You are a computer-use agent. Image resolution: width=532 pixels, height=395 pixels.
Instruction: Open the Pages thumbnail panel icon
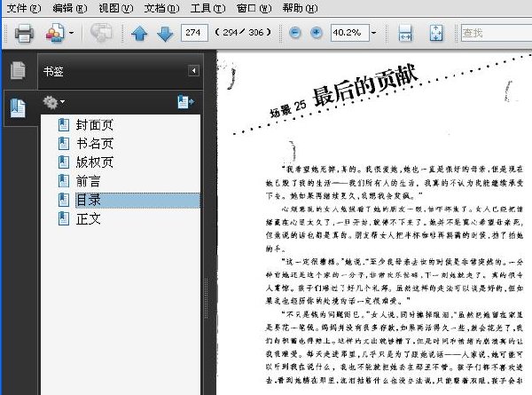coord(18,70)
